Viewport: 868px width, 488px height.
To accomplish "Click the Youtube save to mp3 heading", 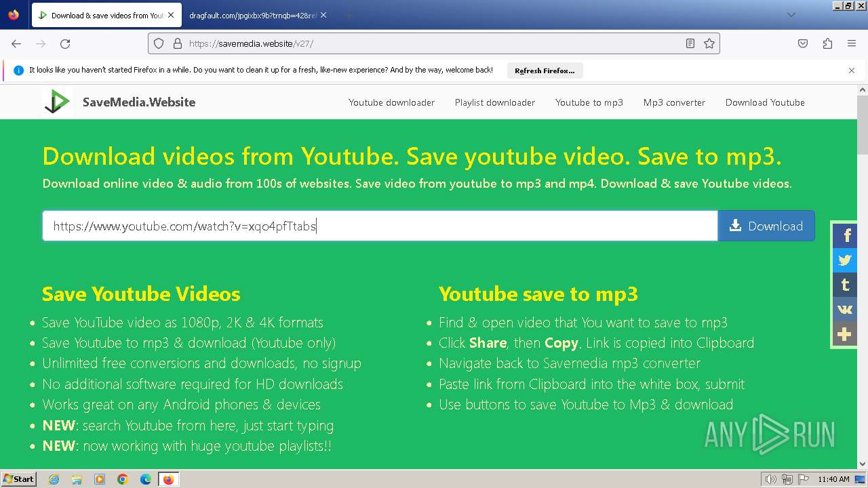I will click(x=538, y=294).
